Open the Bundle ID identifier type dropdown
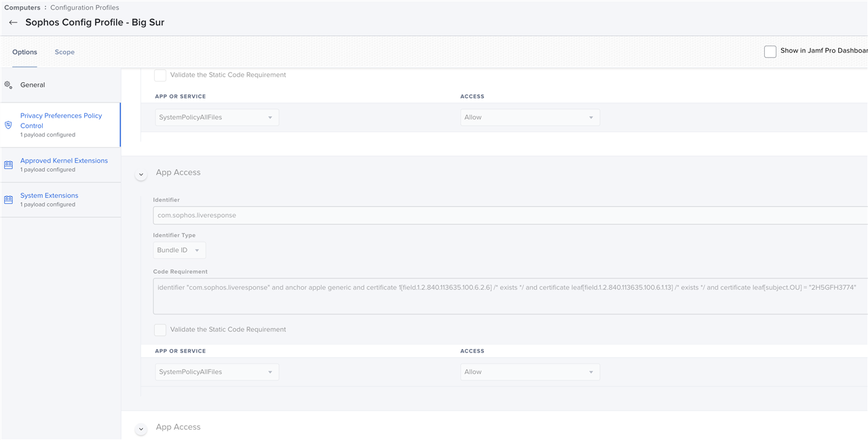The width and height of the screenshot is (868, 440). tap(179, 251)
